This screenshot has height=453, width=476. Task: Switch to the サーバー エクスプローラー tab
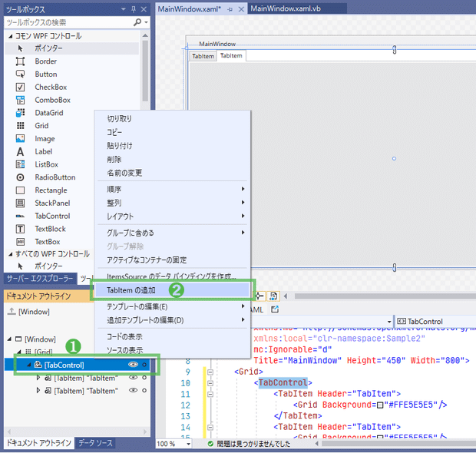[40, 279]
